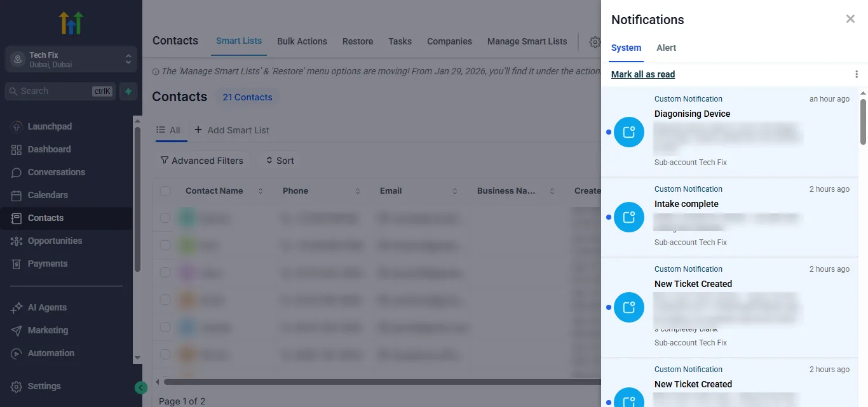Tick the third contact row checkbox
Image resolution: width=868 pixels, height=407 pixels.
click(x=165, y=272)
